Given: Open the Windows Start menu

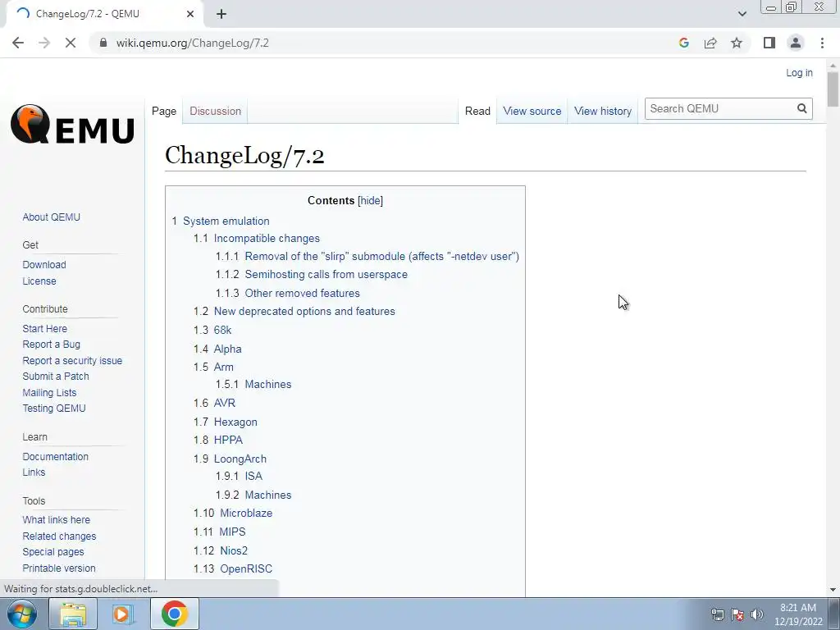Looking at the screenshot, I should pos(22,614).
